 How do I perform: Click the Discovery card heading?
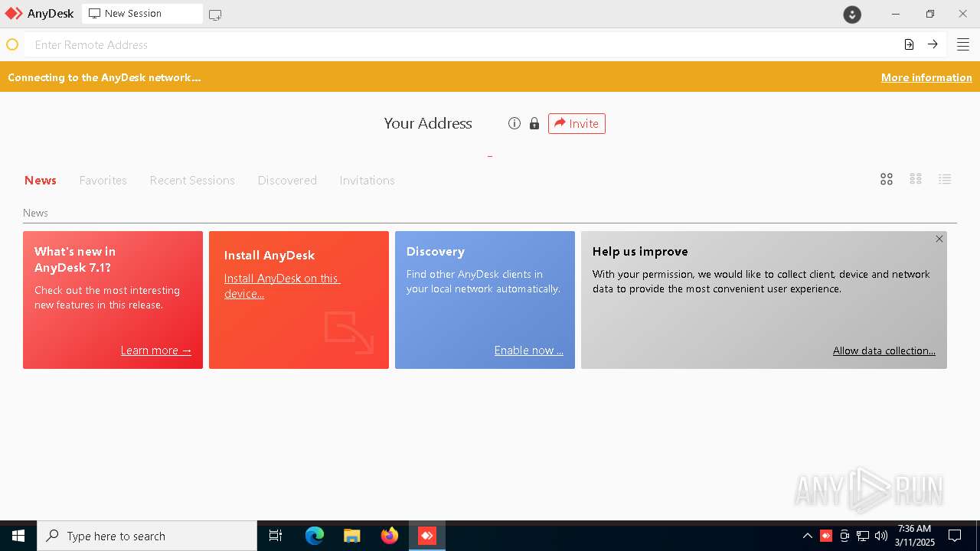436,251
